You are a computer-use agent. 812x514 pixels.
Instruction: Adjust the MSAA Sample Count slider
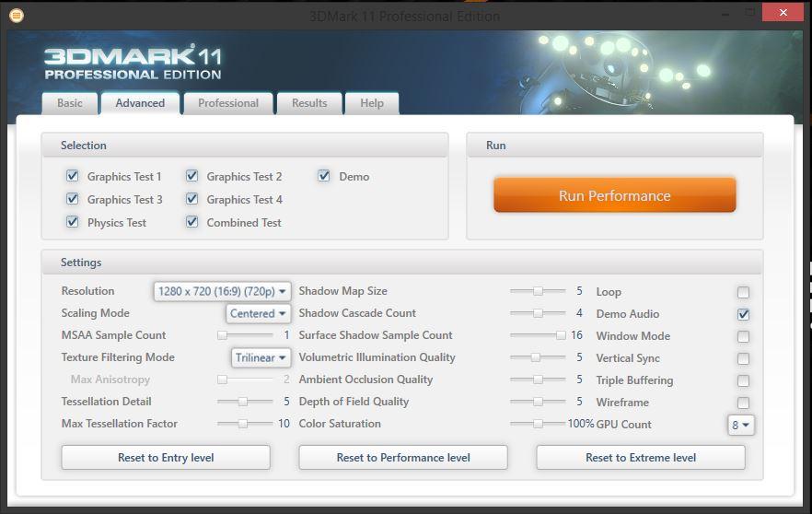coord(245,335)
